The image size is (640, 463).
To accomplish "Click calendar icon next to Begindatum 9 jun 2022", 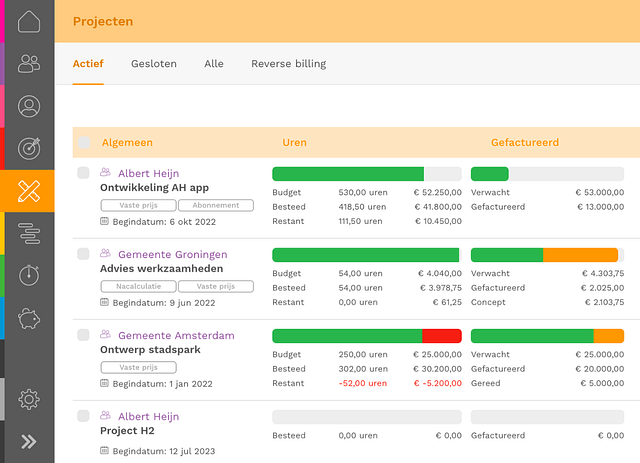I will pyautogui.click(x=104, y=302).
